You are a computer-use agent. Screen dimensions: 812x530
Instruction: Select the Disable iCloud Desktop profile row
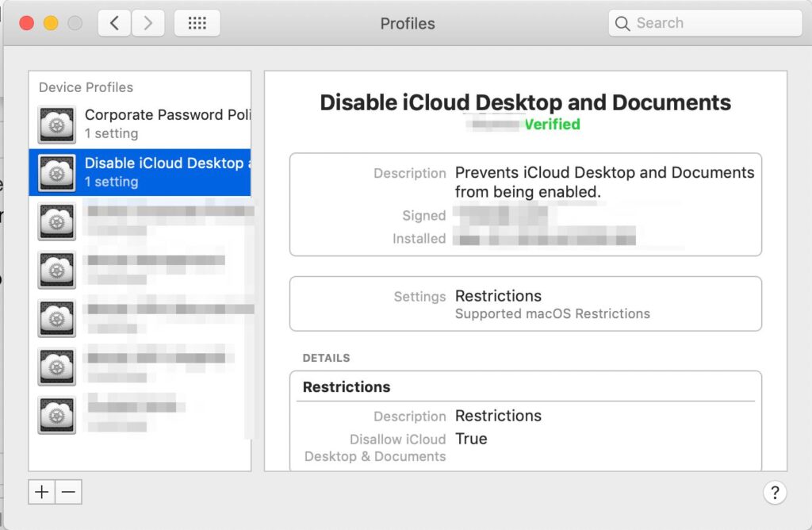(x=140, y=172)
